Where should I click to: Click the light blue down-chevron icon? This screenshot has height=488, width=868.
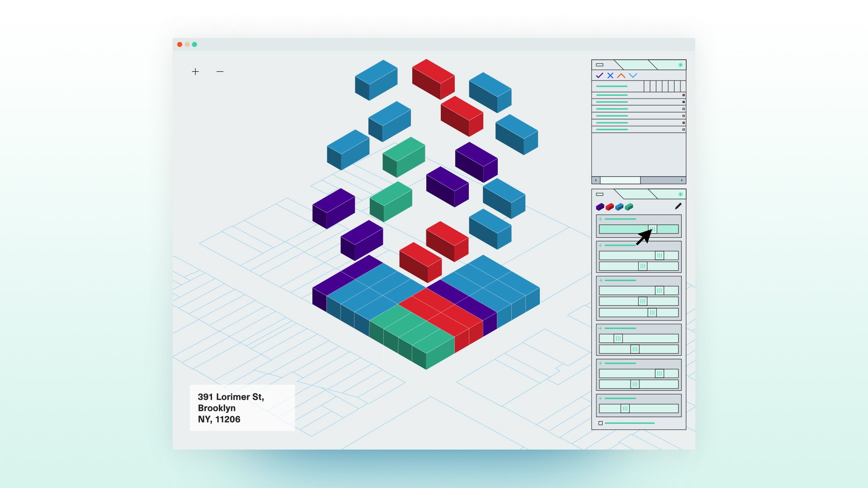point(633,75)
